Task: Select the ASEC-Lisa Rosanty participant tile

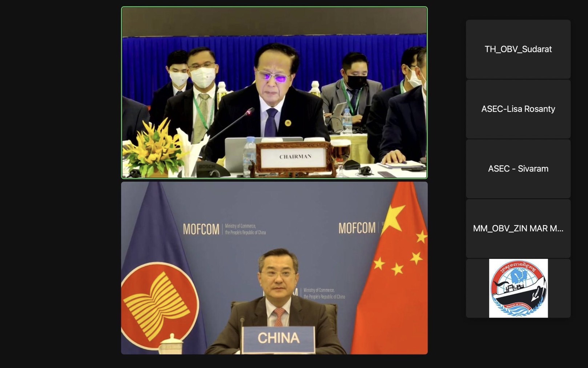Action: click(518, 109)
